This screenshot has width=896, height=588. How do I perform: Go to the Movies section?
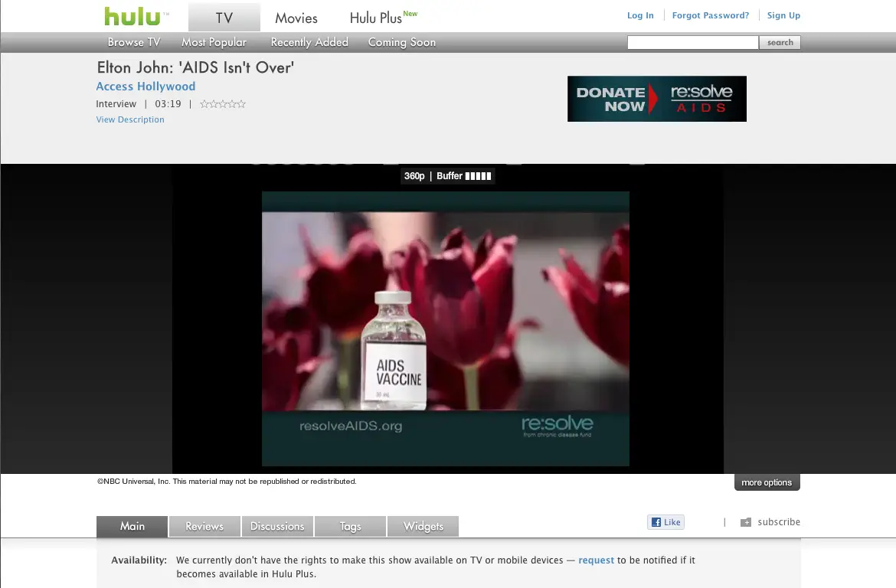[296, 18]
